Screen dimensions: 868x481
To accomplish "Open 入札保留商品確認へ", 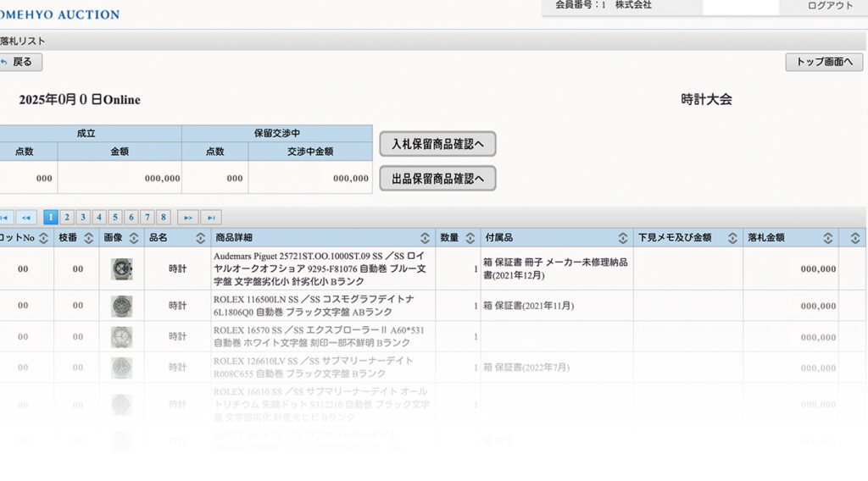I will 437,144.
